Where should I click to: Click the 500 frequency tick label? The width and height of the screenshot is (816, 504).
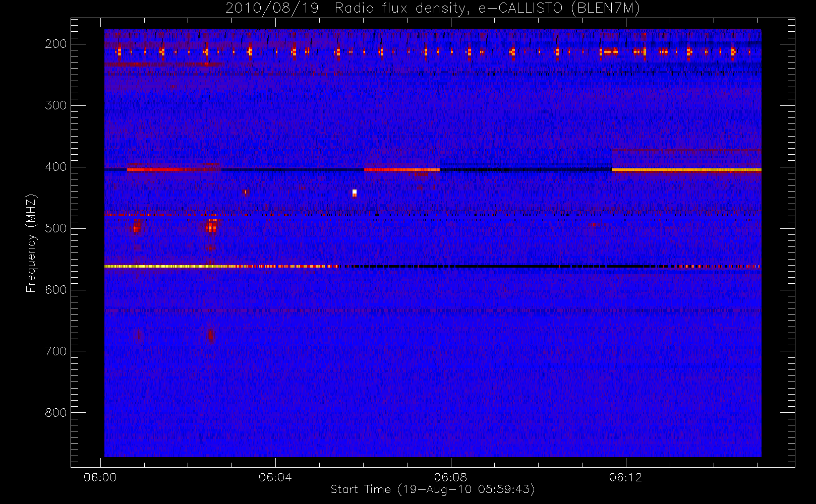[56, 228]
